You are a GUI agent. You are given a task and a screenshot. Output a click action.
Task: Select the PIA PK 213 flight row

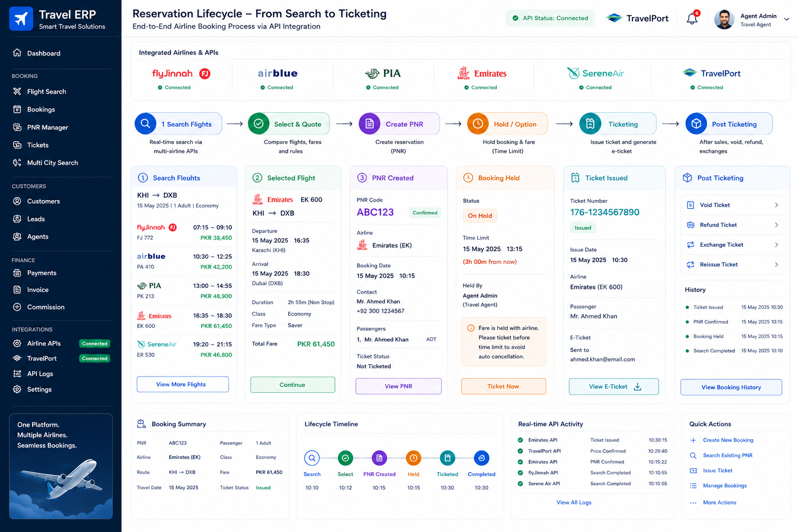[184, 291]
